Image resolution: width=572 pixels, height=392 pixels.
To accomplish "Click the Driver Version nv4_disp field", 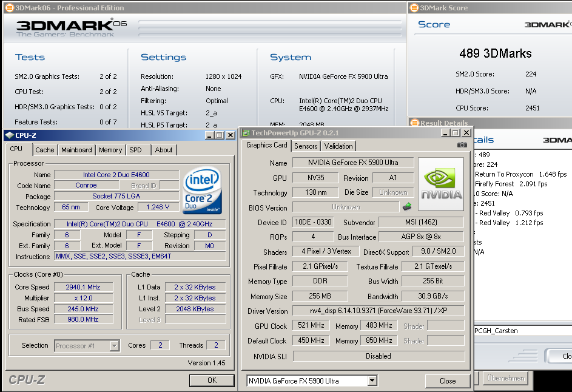I will click(379, 311).
